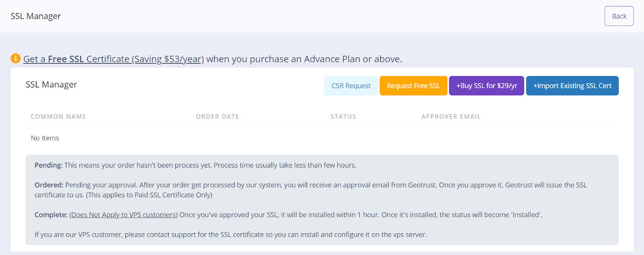Screen dimensions: 644x255
Task: Click the Advance Plan or above promo text
Action: point(304,59)
